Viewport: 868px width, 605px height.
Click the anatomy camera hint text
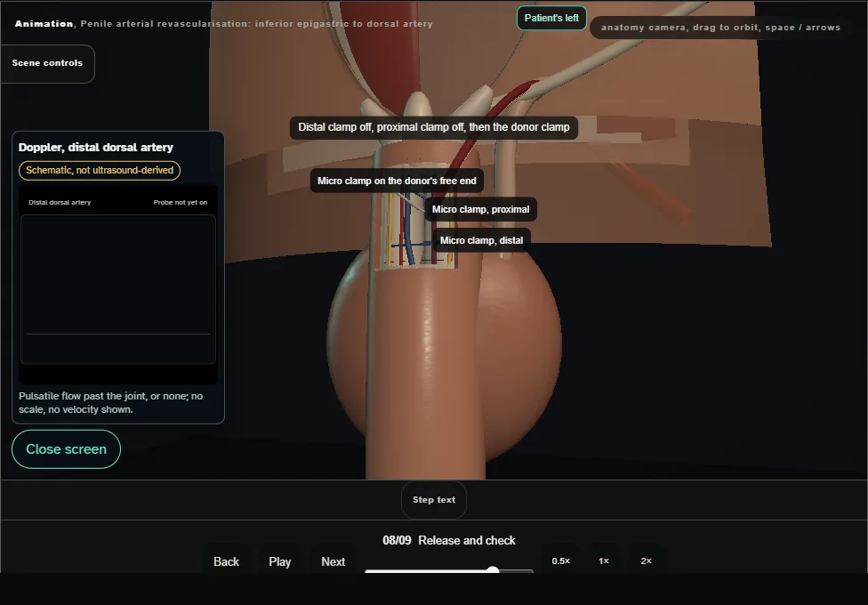tap(720, 28)
